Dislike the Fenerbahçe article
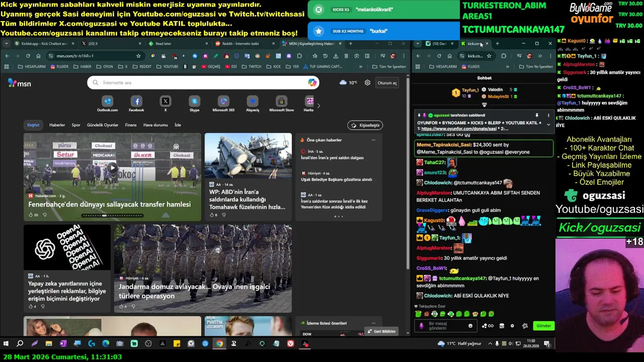644x362 pixels. 45,215
